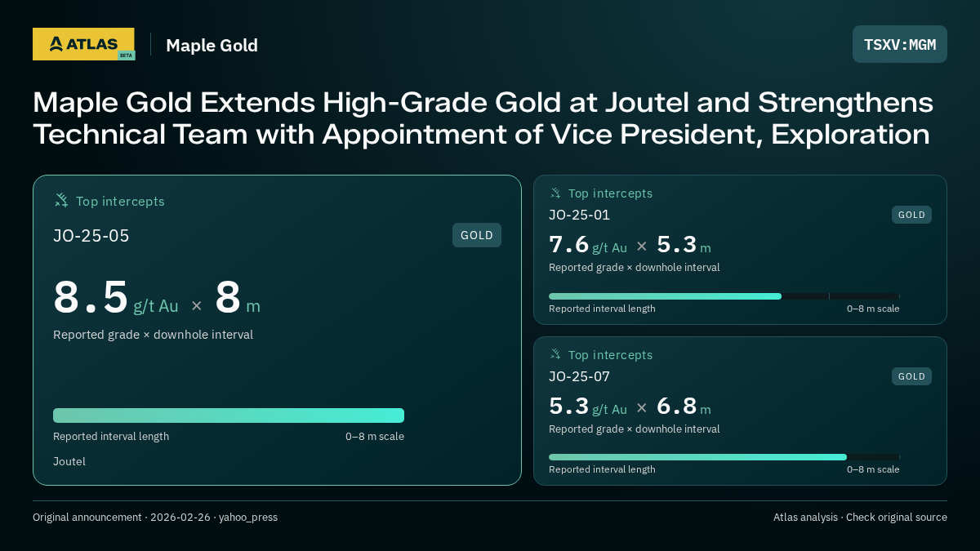
Task: Click the drill icon in JO-25-01 card
Action: 555,193
